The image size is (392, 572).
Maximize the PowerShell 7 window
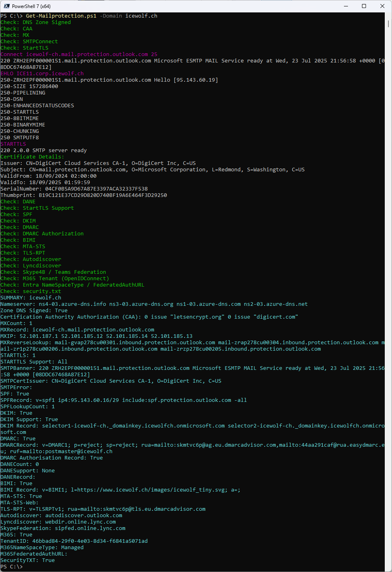coord(364,6)
